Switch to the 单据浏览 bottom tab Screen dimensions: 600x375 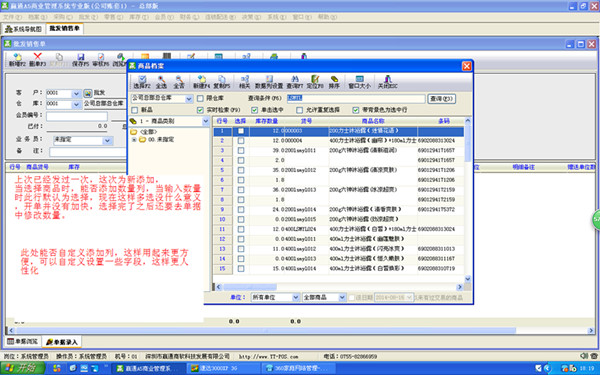tap(23, 341)
